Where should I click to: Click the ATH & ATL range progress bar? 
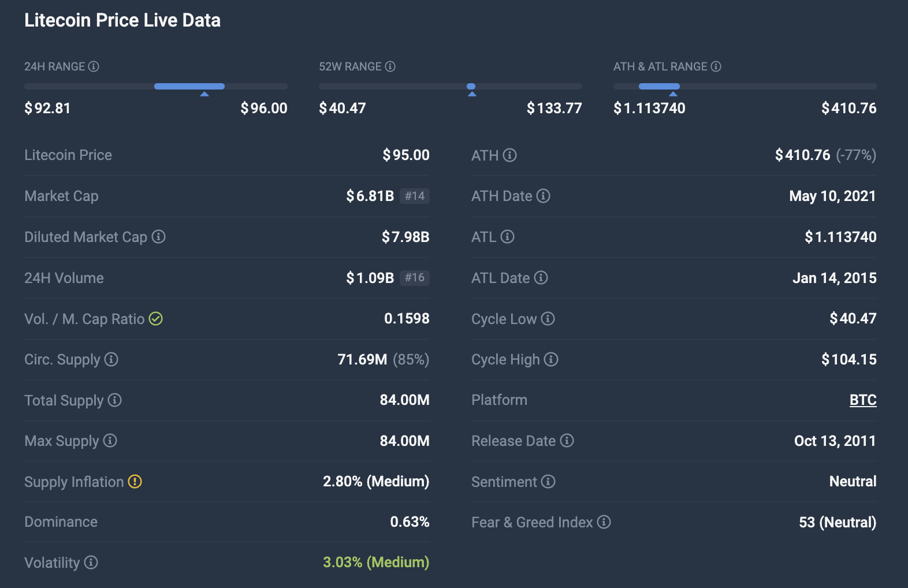[x=745, y=86]
